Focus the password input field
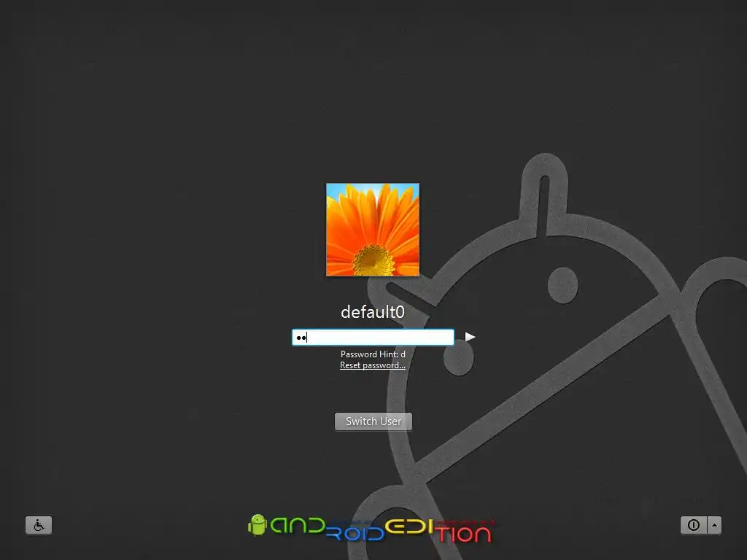747x560 pixels. tap(373, 337)
